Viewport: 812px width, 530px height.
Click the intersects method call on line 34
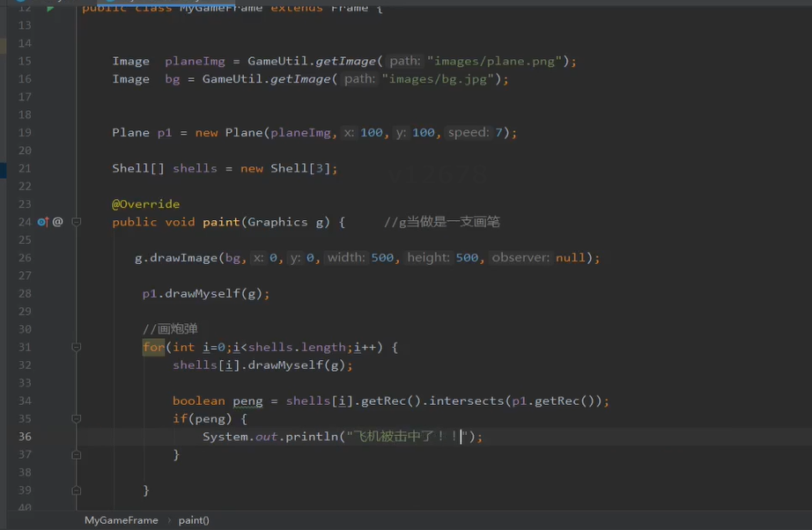tap(466, 401)
